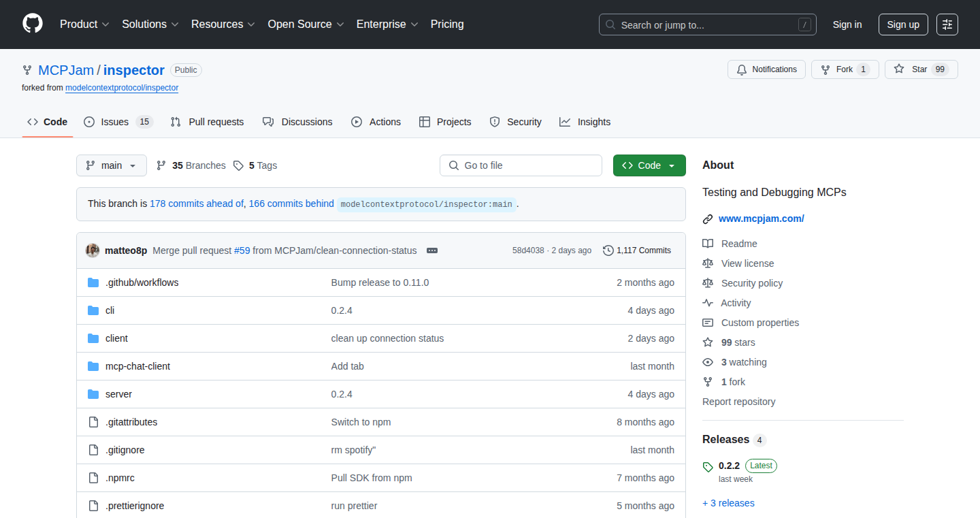Select the Code tab
Image resolution: width=980 pixels, height=518 pixels.
point(48,122)
